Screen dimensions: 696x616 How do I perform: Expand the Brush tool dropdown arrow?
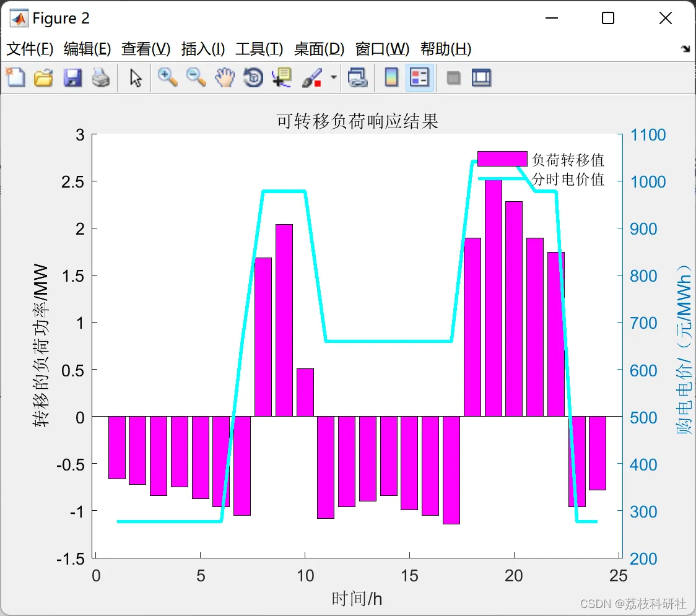tap(333, 77)
